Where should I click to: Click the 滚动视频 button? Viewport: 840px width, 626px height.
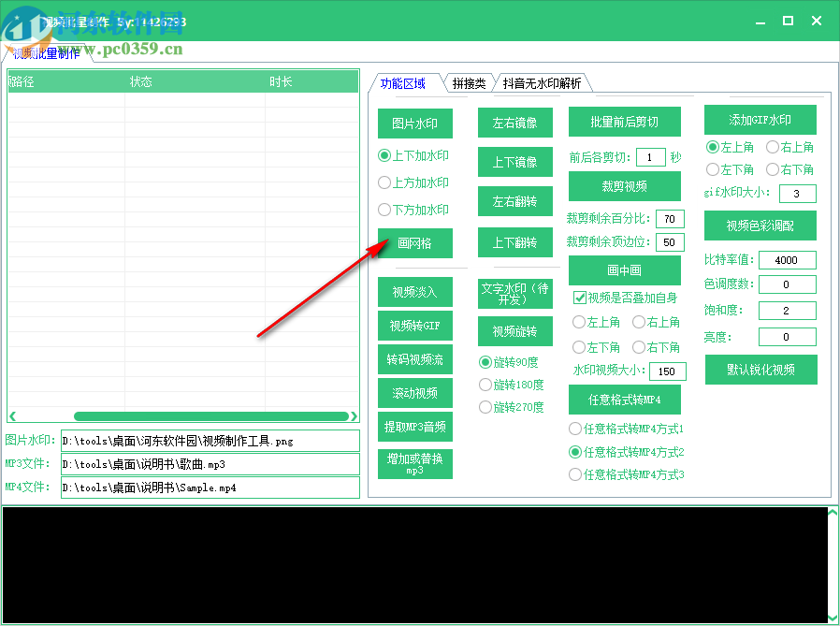(414, 393)
